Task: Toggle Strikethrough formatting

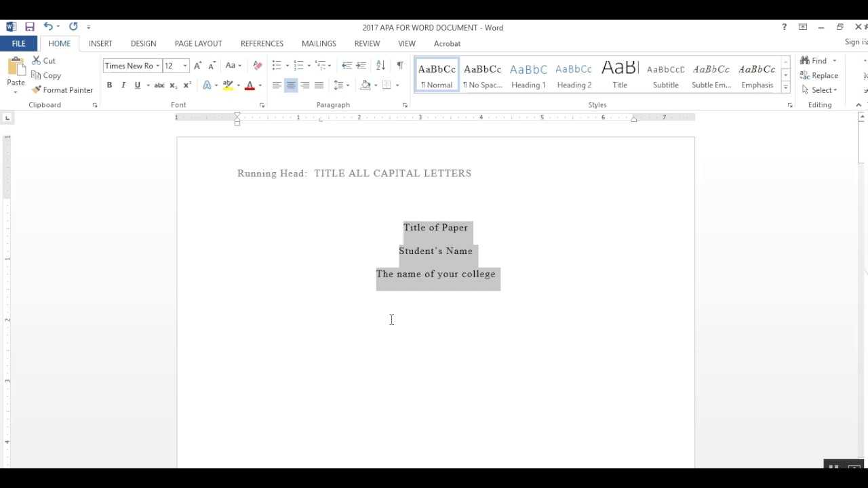Action: pyautogui.click(x=159, y=85)
